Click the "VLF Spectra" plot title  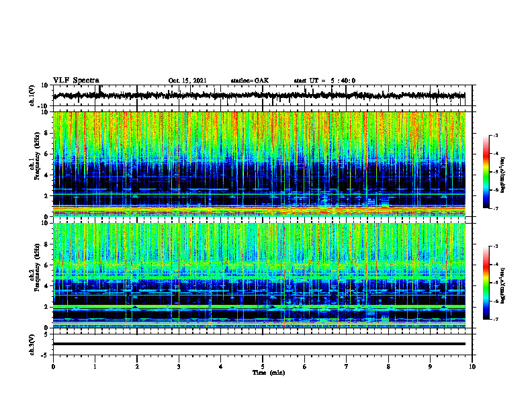click(76, 81)
